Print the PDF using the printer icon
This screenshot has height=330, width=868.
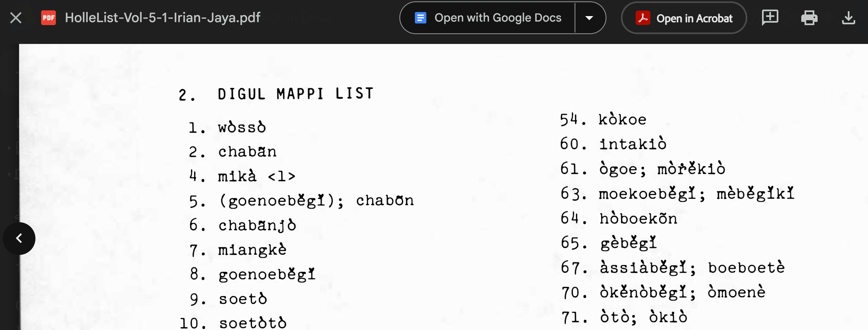pyautogui.click(x=809, y=18)
